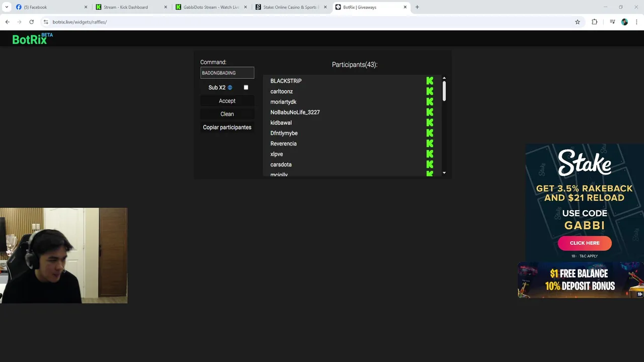This screenshot has width=644, height=362.
Task: Open the browser extensions puzzle icon
Action: tap(595, 22)
